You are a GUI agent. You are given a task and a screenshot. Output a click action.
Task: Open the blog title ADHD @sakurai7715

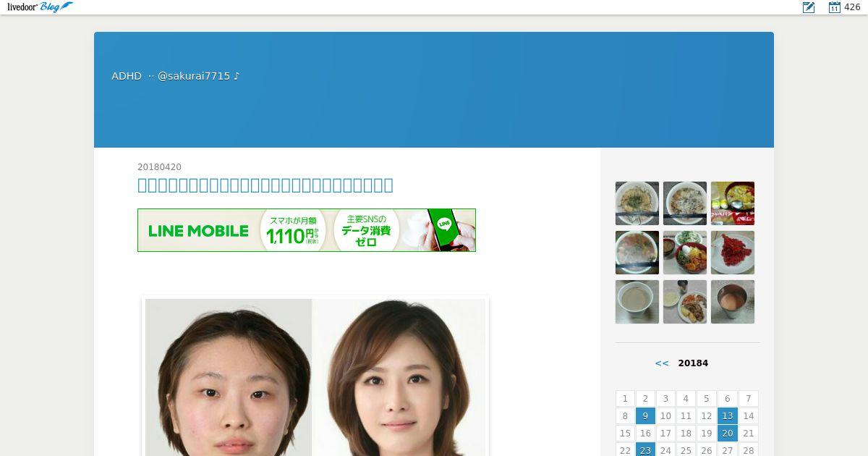[x=175, y=76]
